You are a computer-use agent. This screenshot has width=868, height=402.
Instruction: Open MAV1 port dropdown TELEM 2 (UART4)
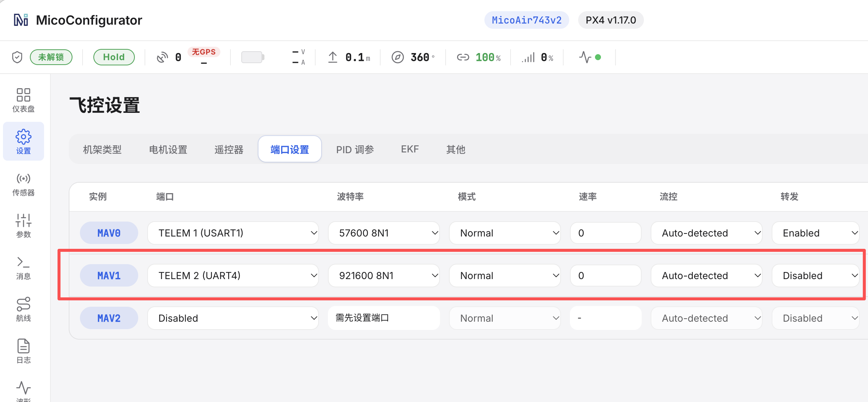tap(233, 276)
